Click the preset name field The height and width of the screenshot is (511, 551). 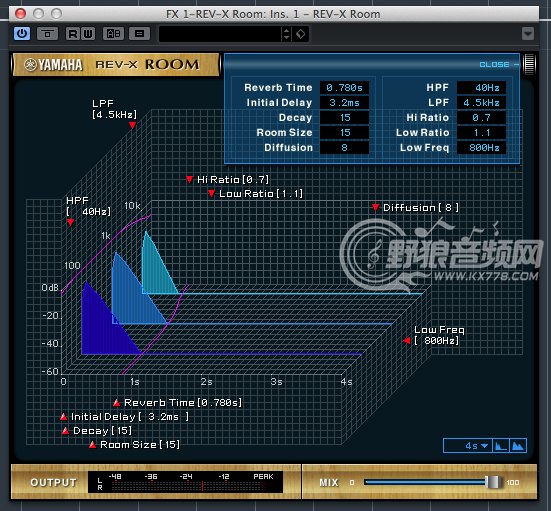[220, 34]
